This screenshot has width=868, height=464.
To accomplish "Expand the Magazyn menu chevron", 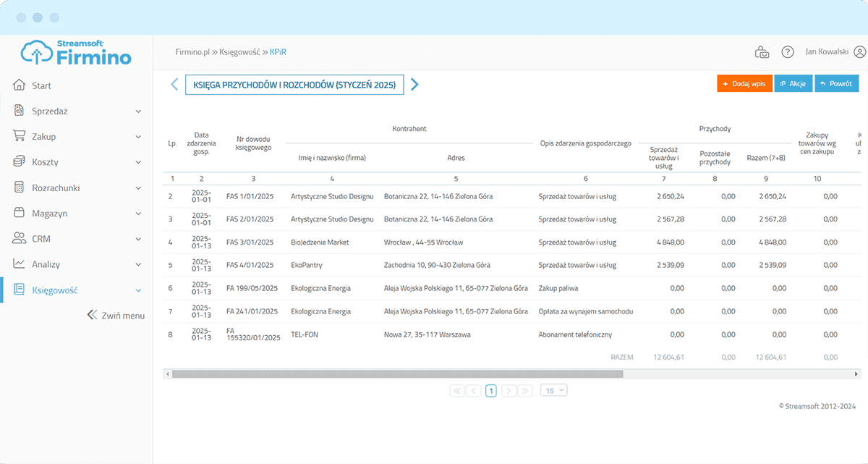I will point(138,214).
